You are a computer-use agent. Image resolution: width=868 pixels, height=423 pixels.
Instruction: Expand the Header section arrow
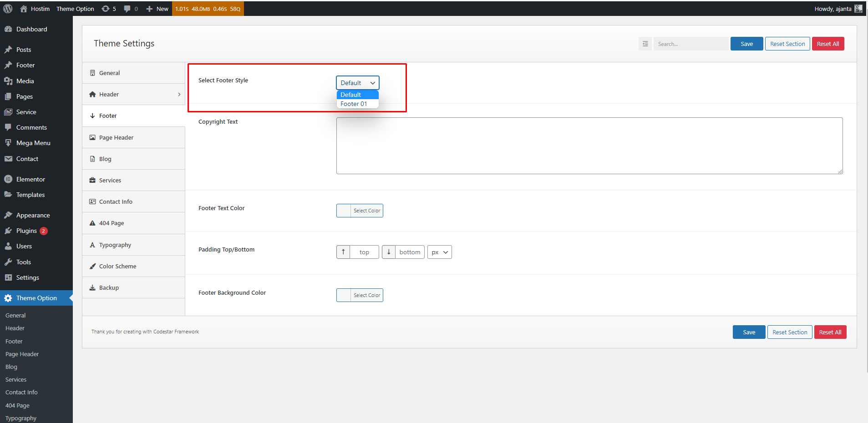[x=179, y=95]
